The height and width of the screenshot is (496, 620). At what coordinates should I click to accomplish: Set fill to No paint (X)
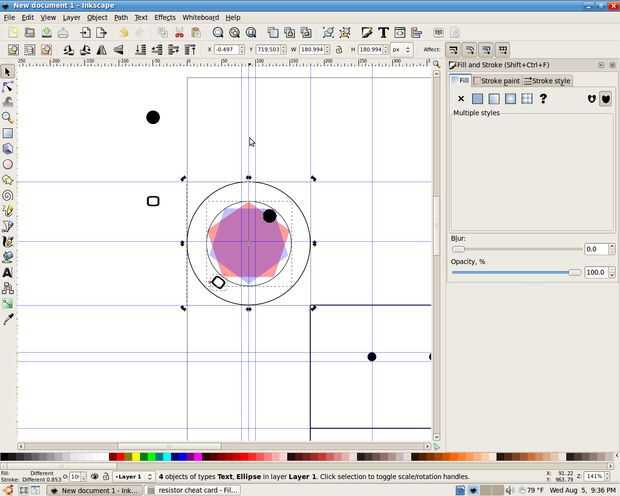(461, 99)
